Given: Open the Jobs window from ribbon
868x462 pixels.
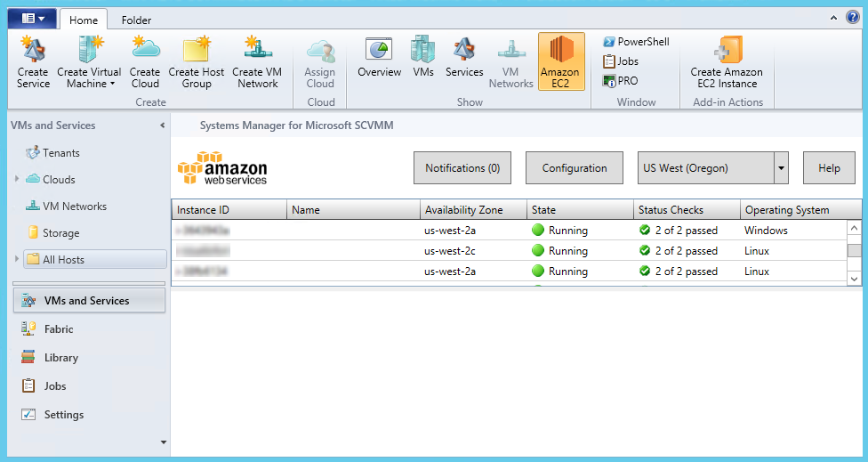Looking at the screenshot, I should coord(621,61).
